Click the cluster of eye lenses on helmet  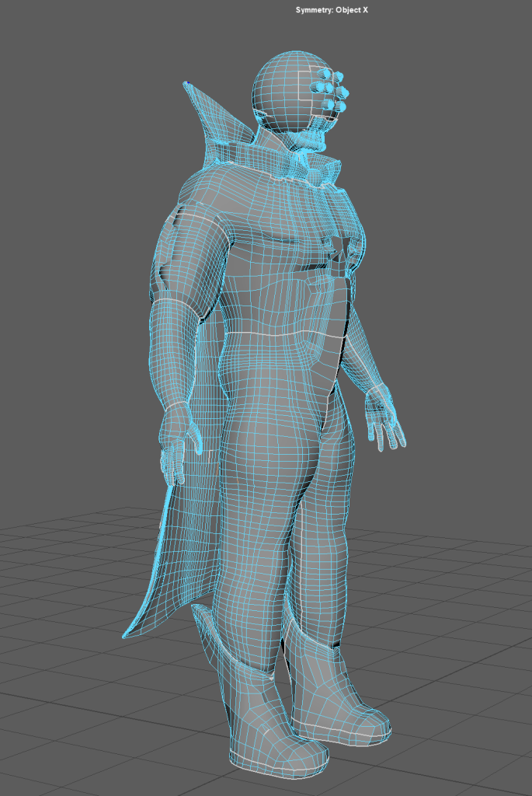[329, 89]
